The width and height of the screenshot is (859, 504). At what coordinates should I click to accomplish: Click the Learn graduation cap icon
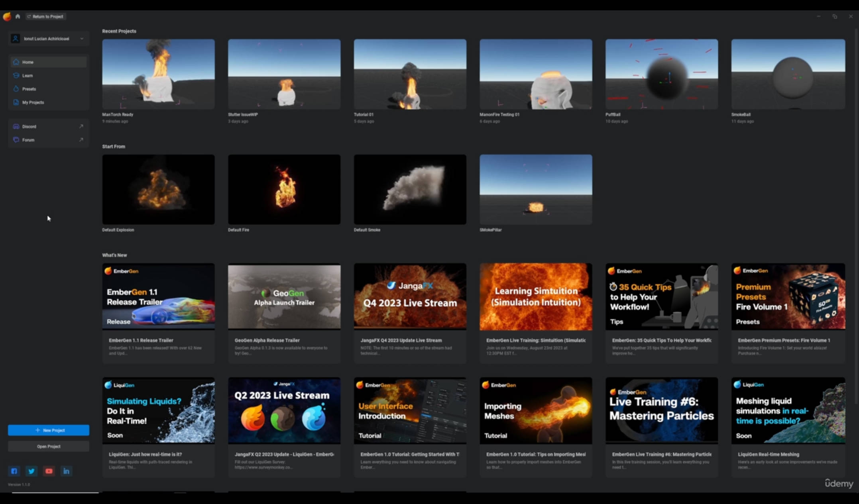point(16,75)
